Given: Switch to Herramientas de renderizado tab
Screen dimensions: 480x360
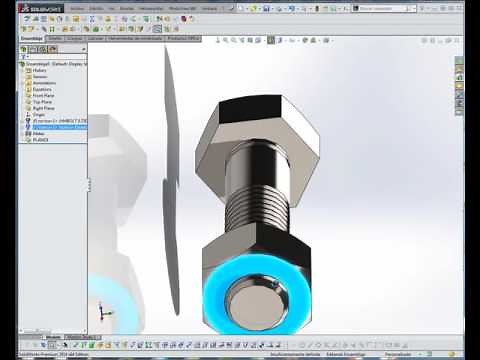Looking at the screenshot, I should (135, 39).
